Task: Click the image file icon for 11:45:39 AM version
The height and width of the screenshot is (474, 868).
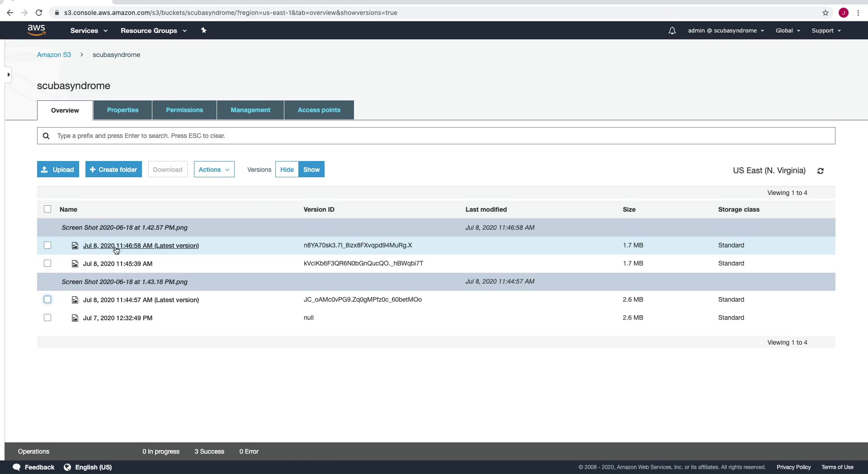Action: click(x=75, y=264)
